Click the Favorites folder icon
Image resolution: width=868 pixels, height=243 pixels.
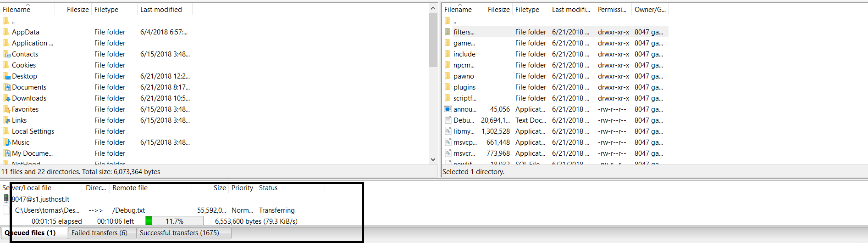[x=6, y=109]
